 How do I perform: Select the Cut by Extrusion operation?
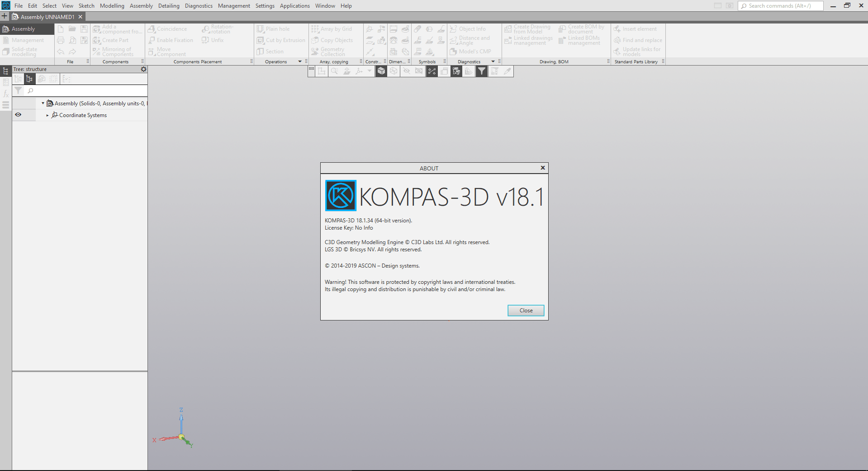click(x=281, y=40)
